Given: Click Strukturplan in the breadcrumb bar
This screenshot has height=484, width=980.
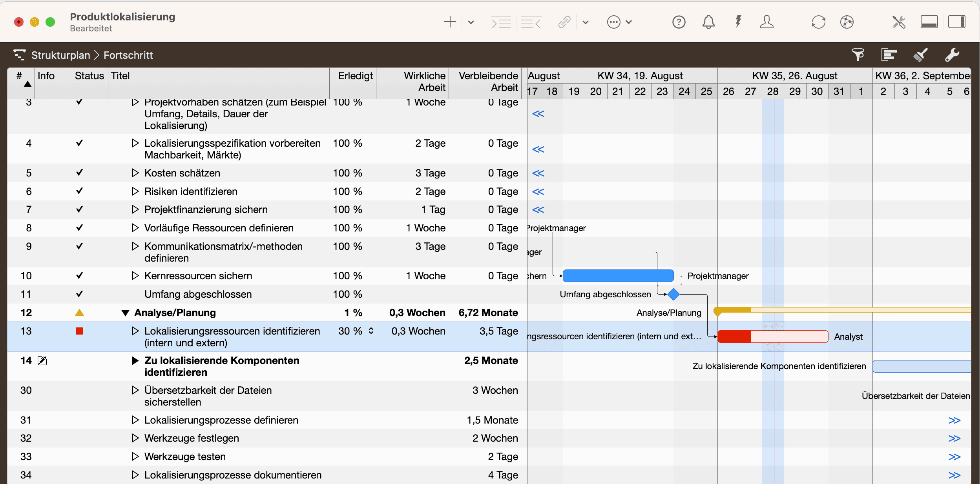Looking at the screenshot, I should (x=61, y=55).
